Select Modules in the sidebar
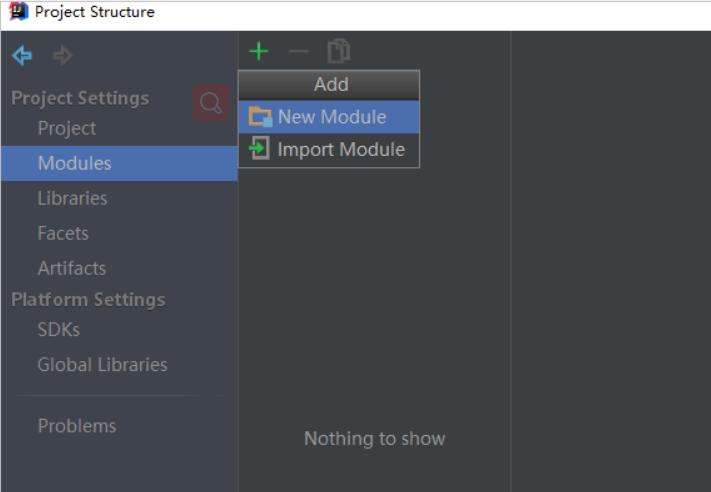Viewport: 711px width, 492px height. coord(119,163)
